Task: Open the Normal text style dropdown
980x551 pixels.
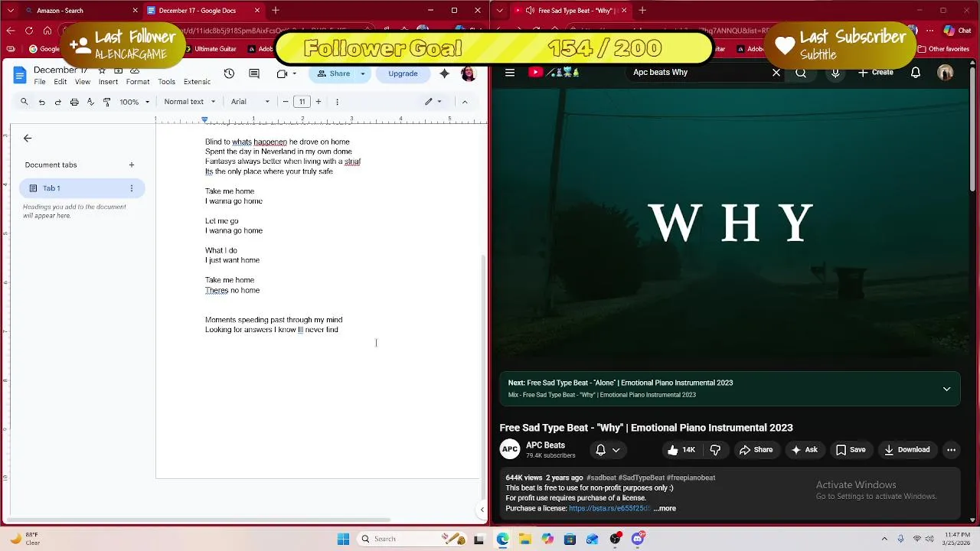Action: coord(188,101)
